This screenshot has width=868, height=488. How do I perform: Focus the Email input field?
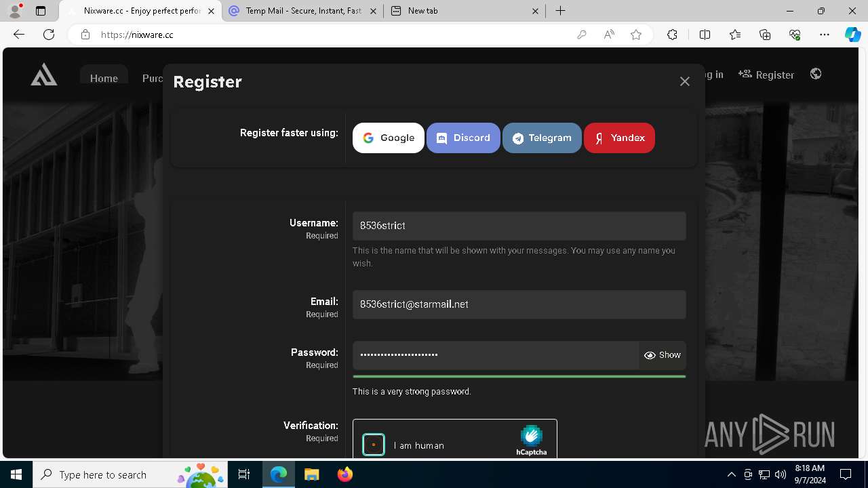click(x=519, y=304)
